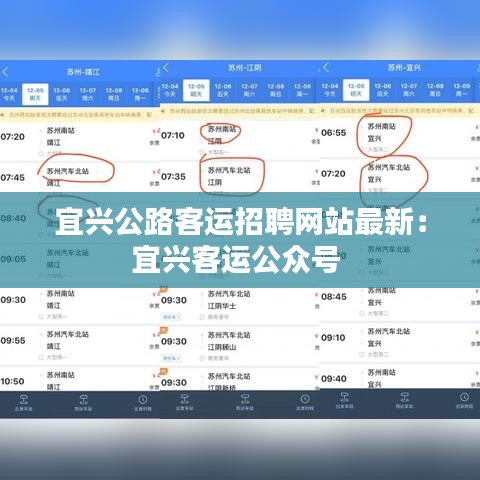Viewport: 480px width, 480px height.
Task: Open departure time clock filter in 苏州-靖江 panel
Action: tap(143, 403)
